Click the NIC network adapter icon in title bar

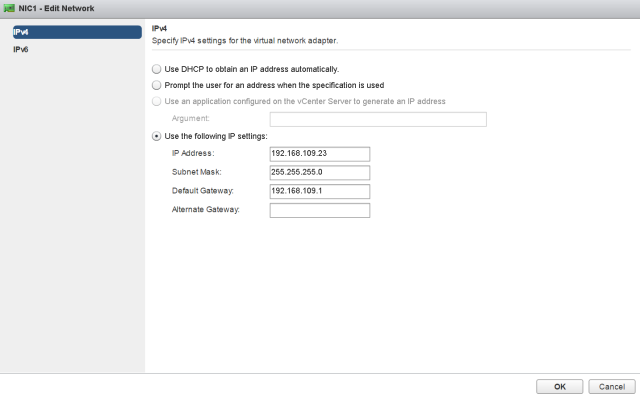click(9, 8)
